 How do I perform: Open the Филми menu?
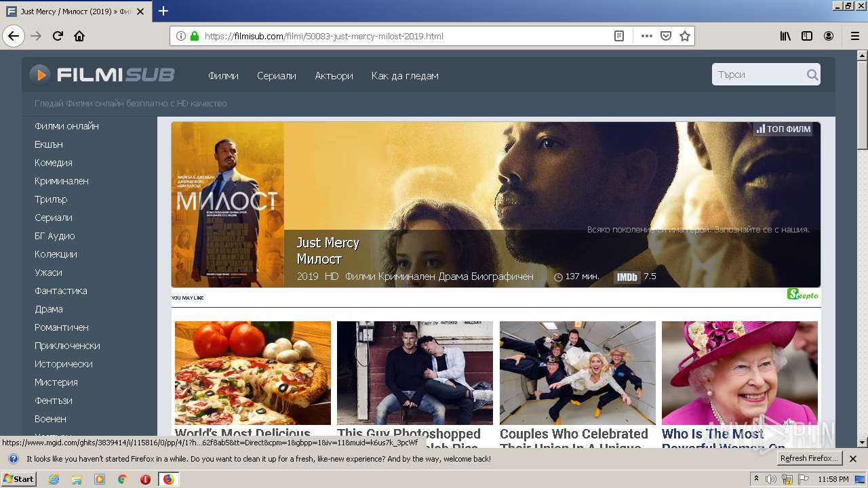(223, 76)
